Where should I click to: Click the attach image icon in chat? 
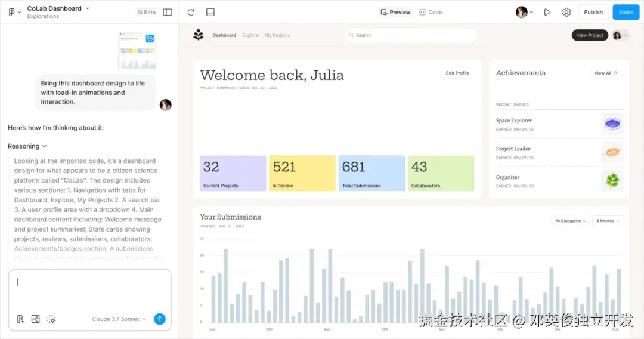click(x=35, y=319)
